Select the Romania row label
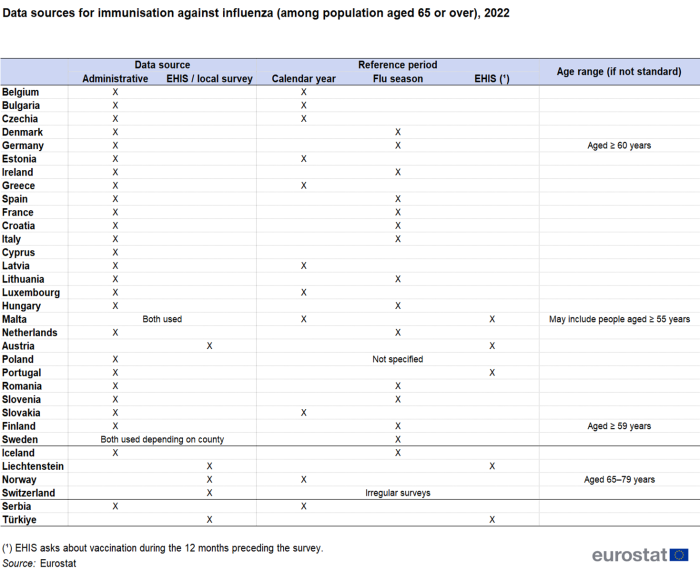The image size is (700, 570). pyautogui.click(x=22, y=386)
